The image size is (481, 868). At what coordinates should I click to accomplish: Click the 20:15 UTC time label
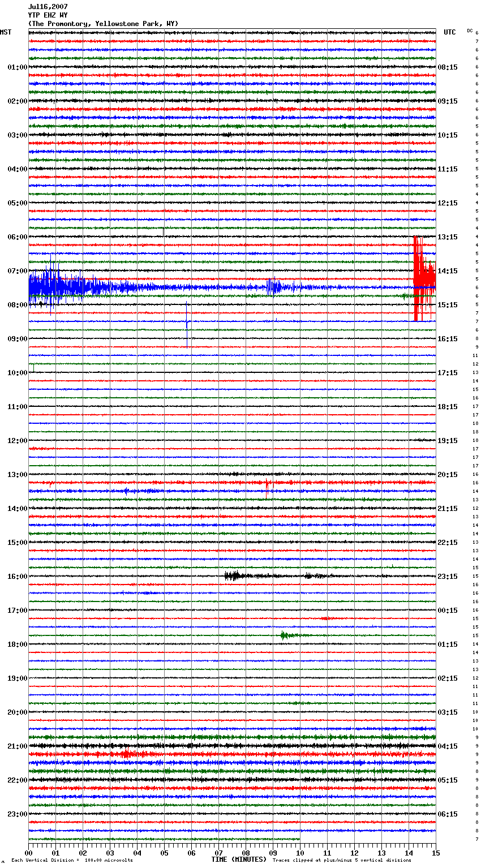(448, 475)
